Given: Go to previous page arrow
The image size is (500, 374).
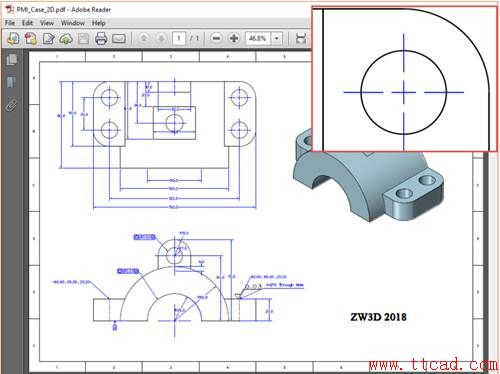Looking at the screenshot, I should tap(144, 38).
